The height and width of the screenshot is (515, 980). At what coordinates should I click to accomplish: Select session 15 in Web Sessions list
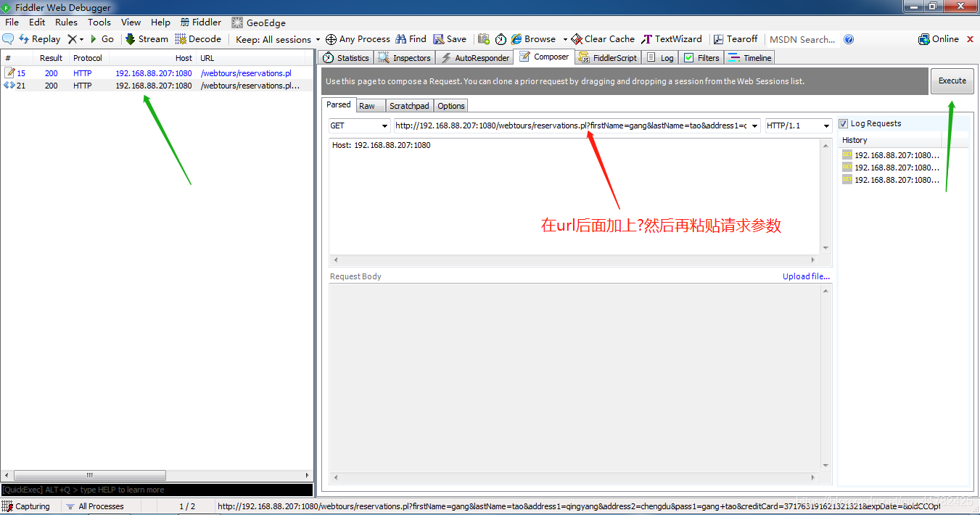[x=157, y=73]
